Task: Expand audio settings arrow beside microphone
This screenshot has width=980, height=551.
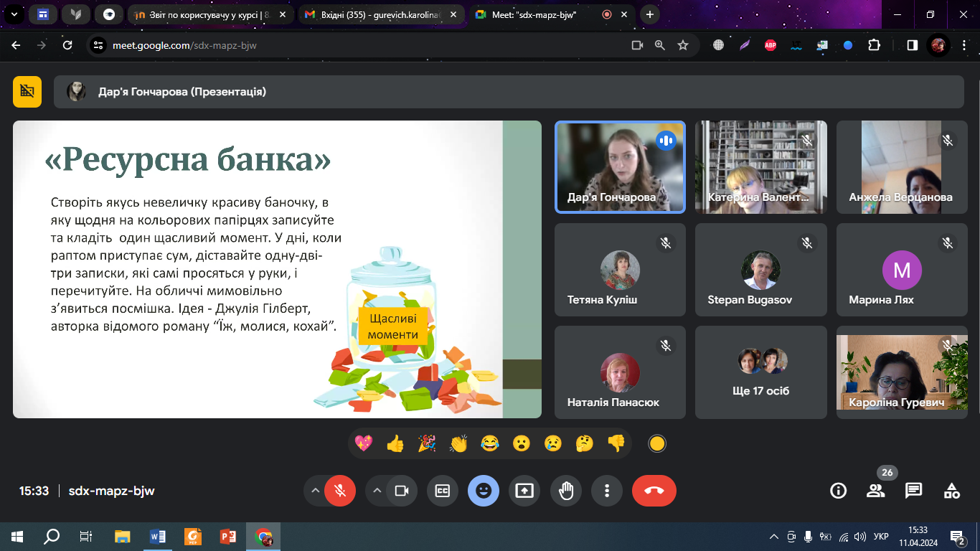Action: (x=314, y=491)
